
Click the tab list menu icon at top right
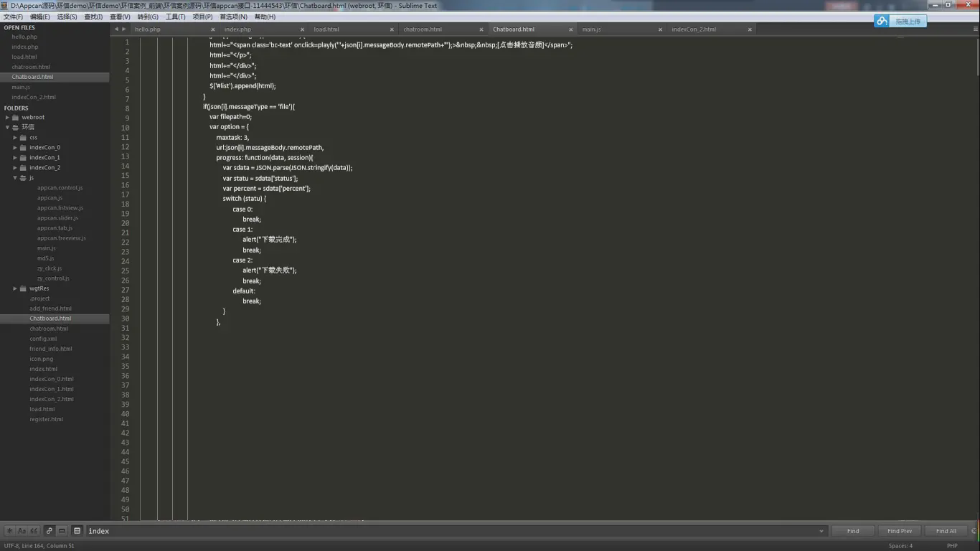[975, 29]
